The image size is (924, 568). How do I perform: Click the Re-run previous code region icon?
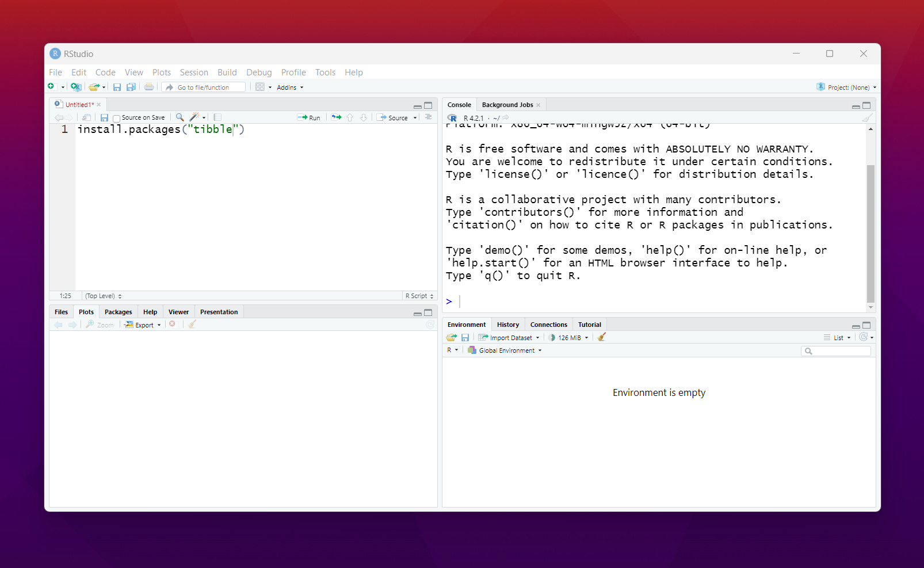click(337, 117)
